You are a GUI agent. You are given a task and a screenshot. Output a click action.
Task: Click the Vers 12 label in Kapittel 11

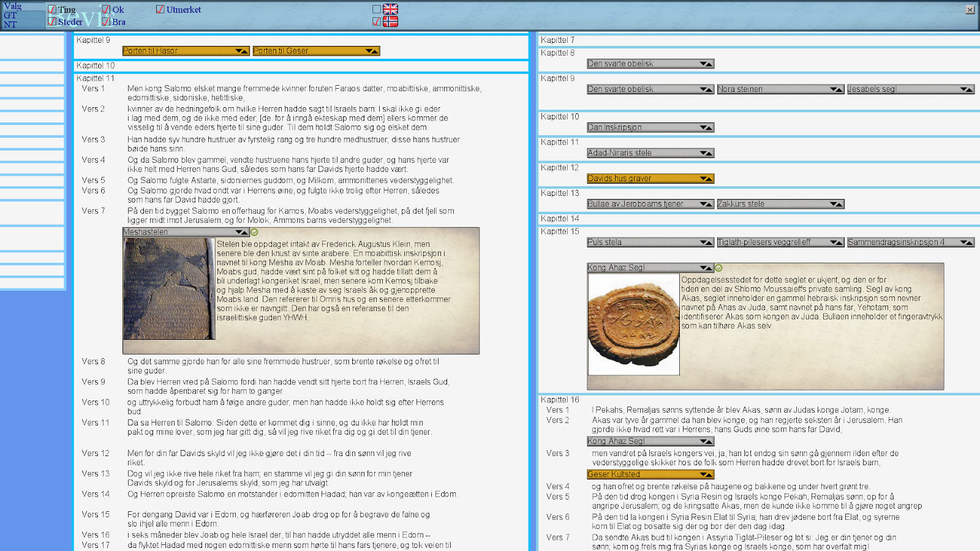click(x=96, y=453)
